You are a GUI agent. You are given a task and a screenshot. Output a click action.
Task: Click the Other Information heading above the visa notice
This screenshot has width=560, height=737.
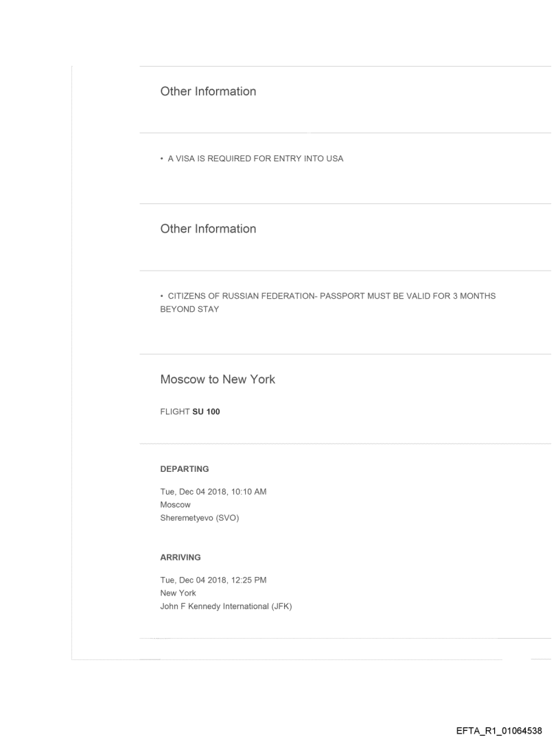coord(208,91)
